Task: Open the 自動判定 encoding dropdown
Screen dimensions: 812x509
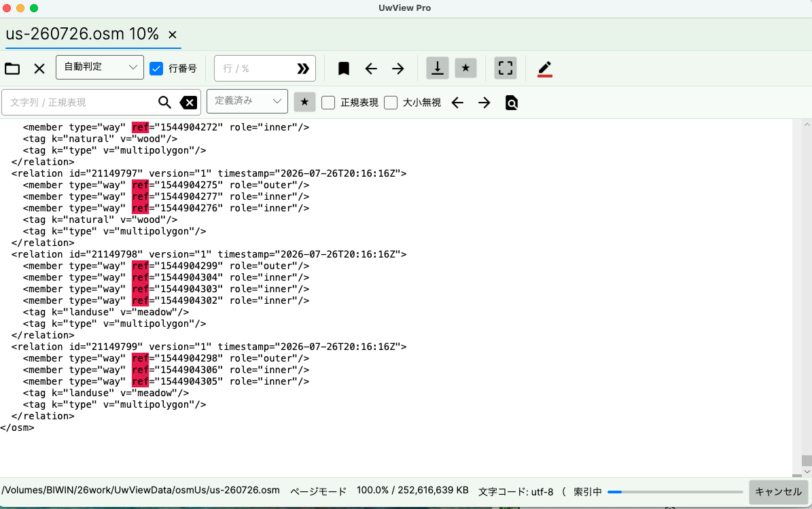Action: [x=100, y=67]
